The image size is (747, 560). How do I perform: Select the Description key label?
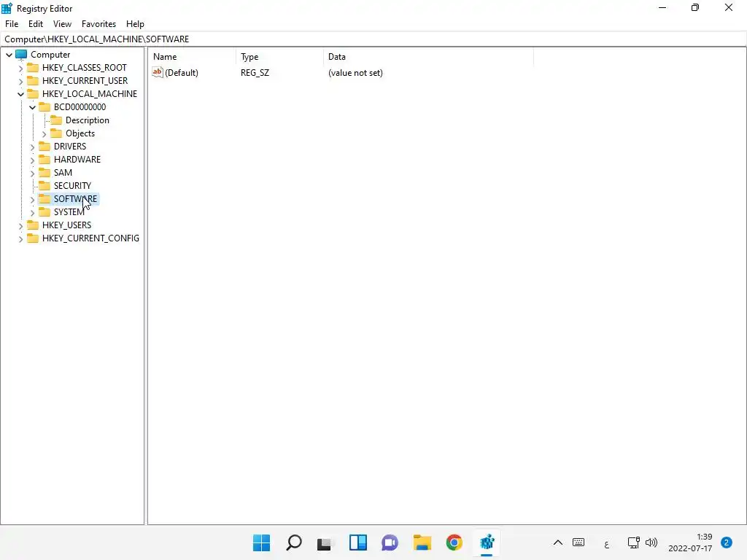click(88, 120)
